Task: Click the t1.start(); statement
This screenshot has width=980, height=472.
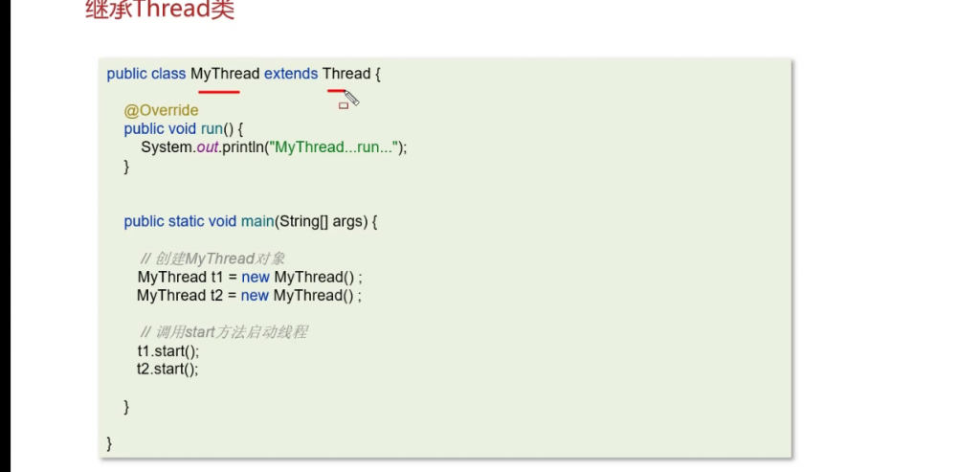Action: point(167,350)
